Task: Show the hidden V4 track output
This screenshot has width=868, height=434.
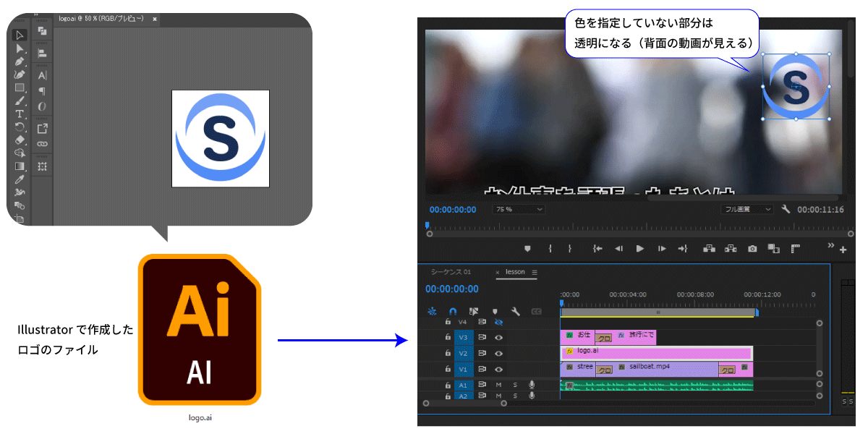Action: 498,322
